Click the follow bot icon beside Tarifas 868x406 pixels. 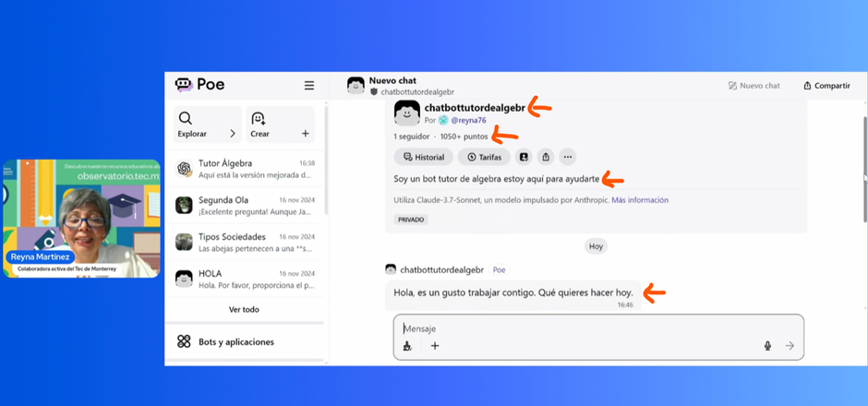tap(524, 157)
